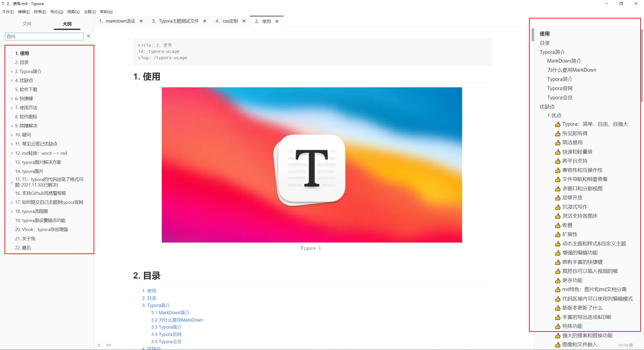Image resolution: width=644 pixels, height=350 pixels.
Task: Jump to outline item 21. 关于我
Action: click(25, 239)
